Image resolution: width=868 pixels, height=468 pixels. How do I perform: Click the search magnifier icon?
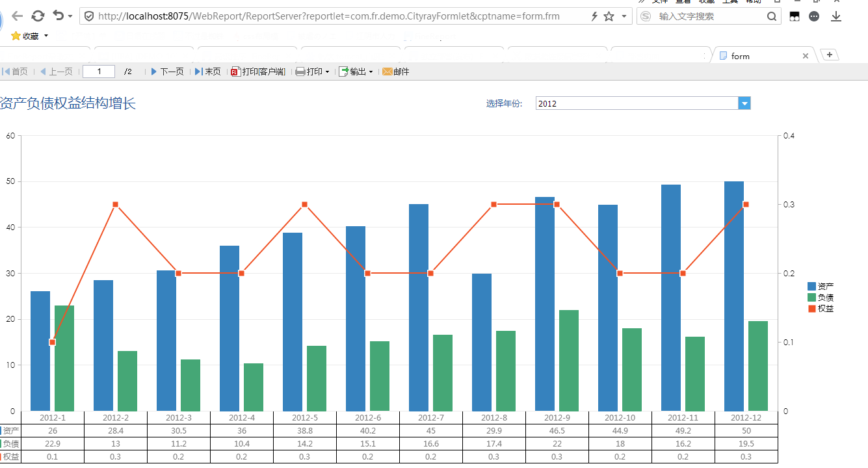[x=771, y=16]
